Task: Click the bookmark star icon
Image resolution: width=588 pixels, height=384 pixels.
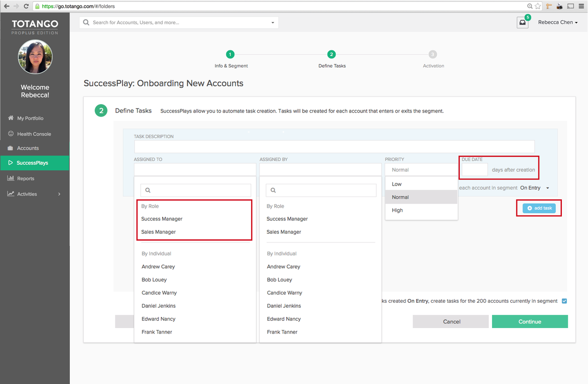Action: [x=538, y=6]
